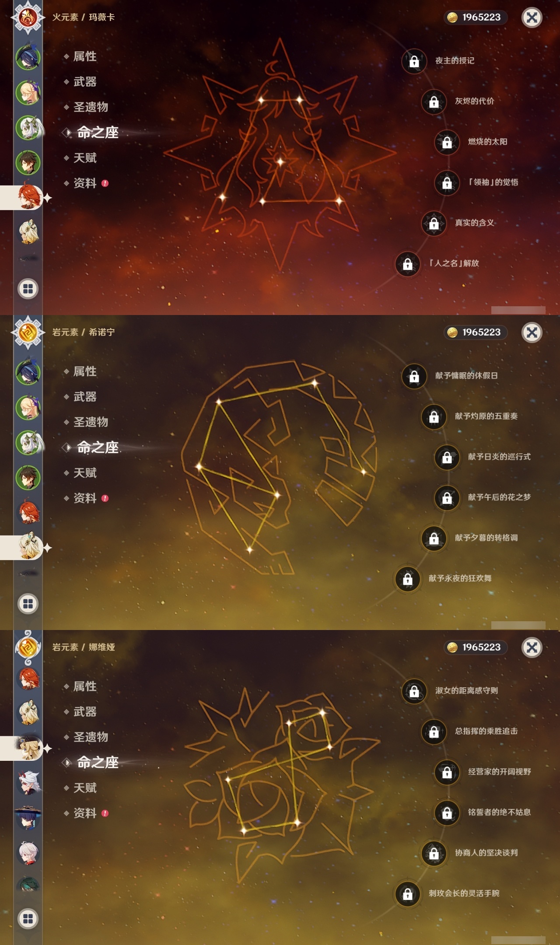
Task: Open 武器 tab in the 希诺宁 panel
Action: 85,397
